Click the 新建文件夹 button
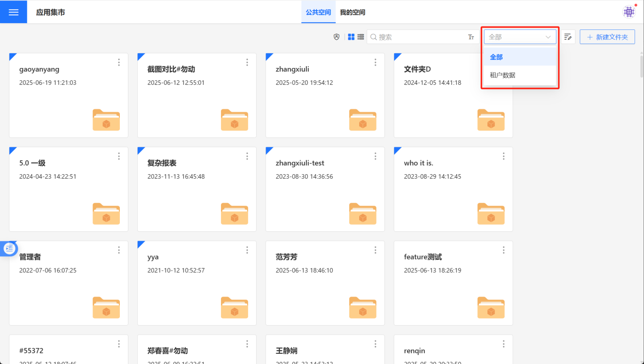The image size is (644, 364). point(607,37)
